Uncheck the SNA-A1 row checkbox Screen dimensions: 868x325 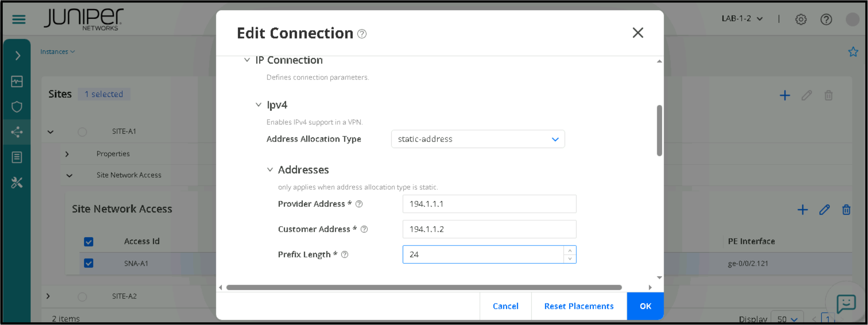(89, 263)
